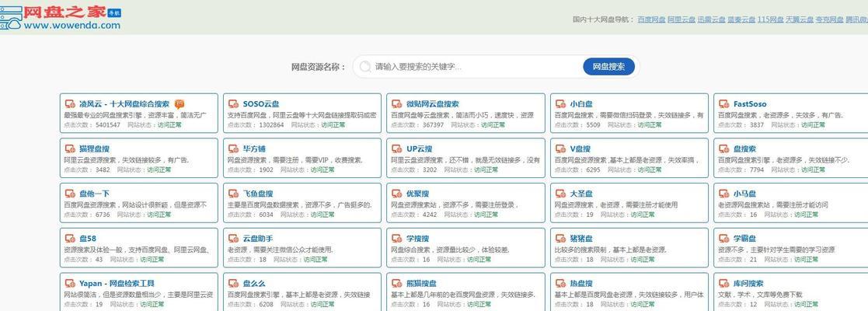Click the icon beside 大圣盘
The image size is (868, 311).
tap(560, 194)
